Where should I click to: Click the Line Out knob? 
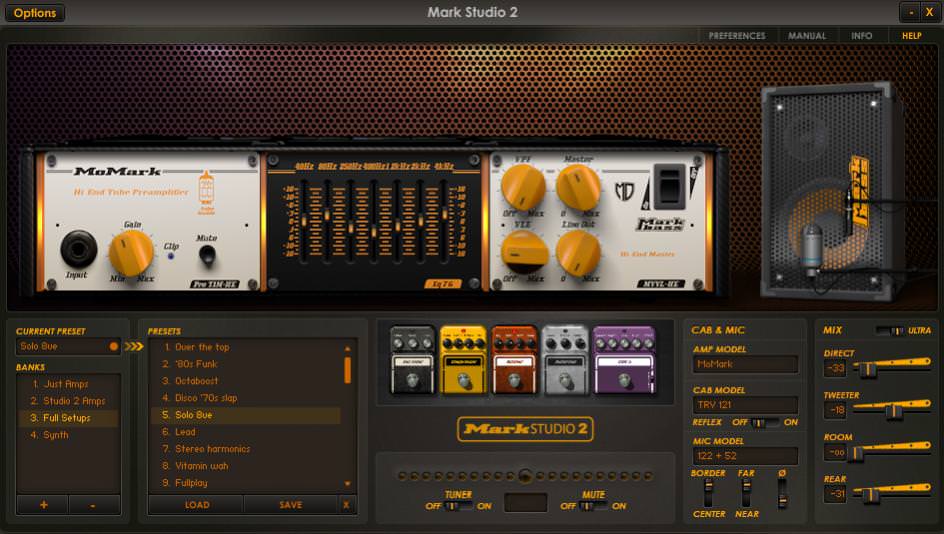[578, 253]
